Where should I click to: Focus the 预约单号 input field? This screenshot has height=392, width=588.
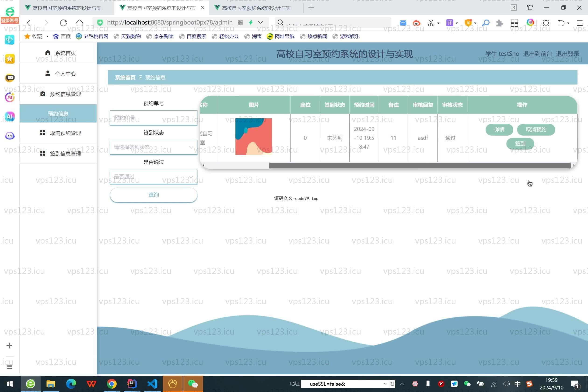coord(154,118)
